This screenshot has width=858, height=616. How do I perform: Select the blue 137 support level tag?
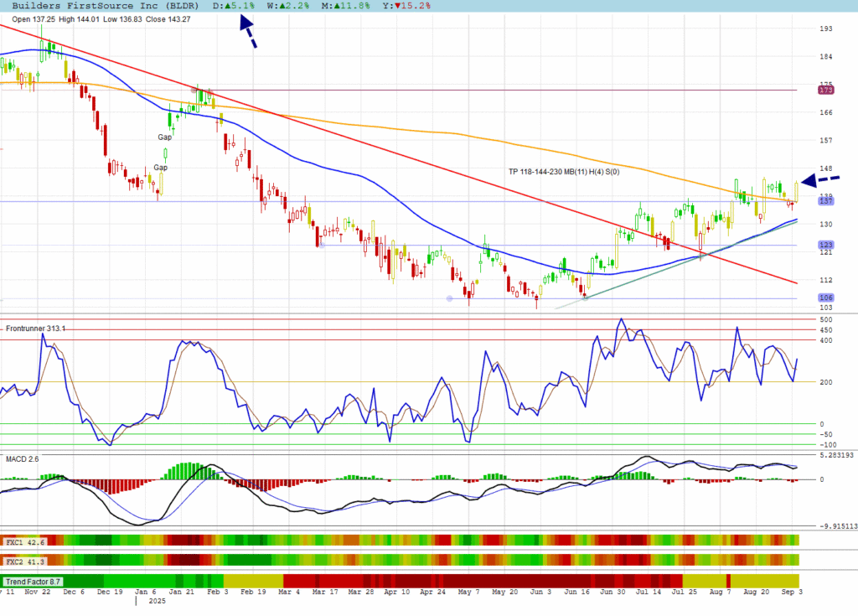click(825, 201)
